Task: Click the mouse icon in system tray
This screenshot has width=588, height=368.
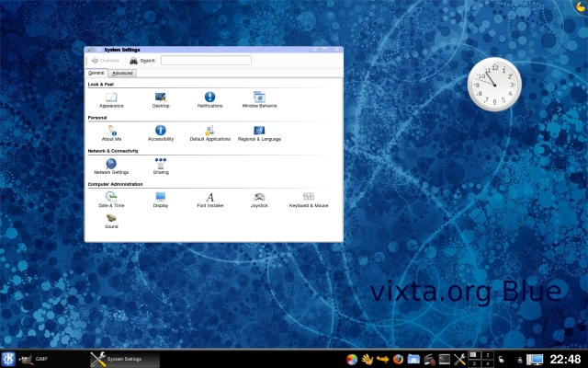Action: [501, 360]
